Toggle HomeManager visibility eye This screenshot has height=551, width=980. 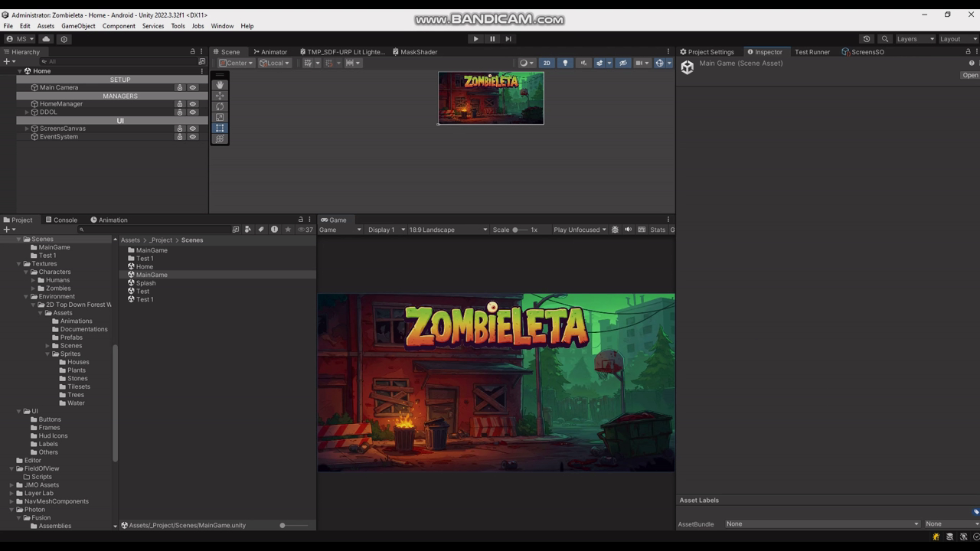pos(193,104)
